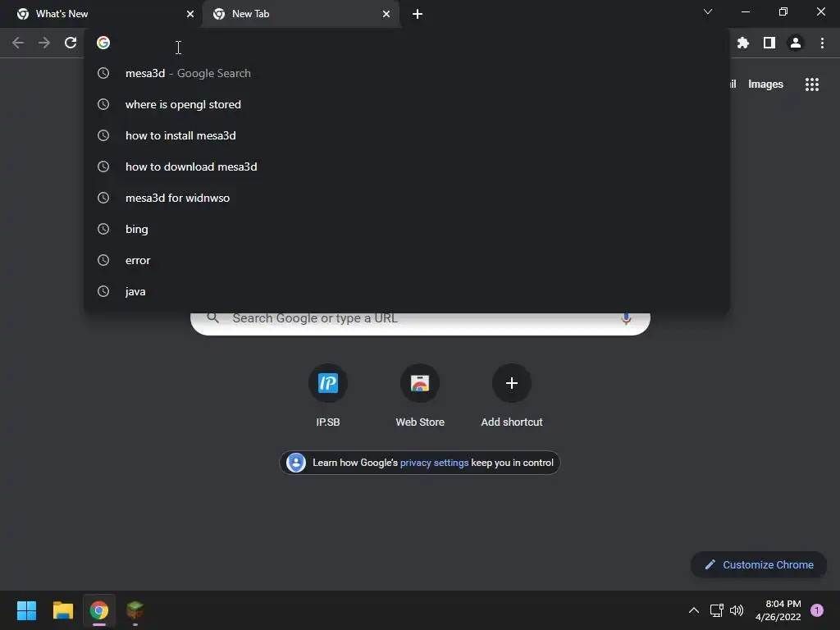This screenshot has width=840, height=630.
Task: Reload the page with the refresh icon
Action: pos(71,43)
